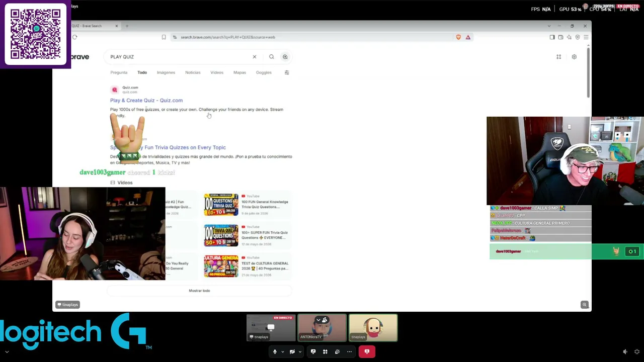The height and width of the screenshot is (362, 644).
Task: Clear the PLAY QUIZ search query
Action: 255,57
